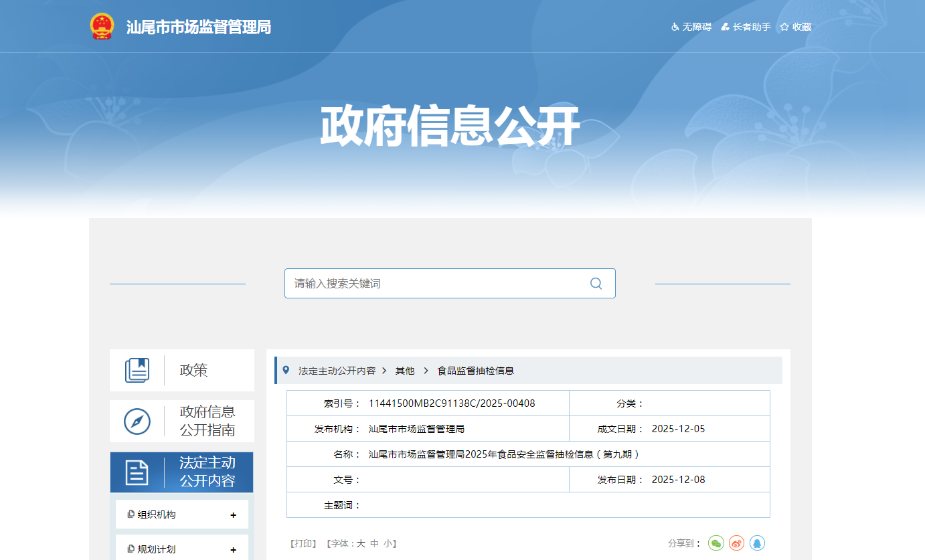
Task: Click the 打印 print link
Action: click(x=303, y=544)
